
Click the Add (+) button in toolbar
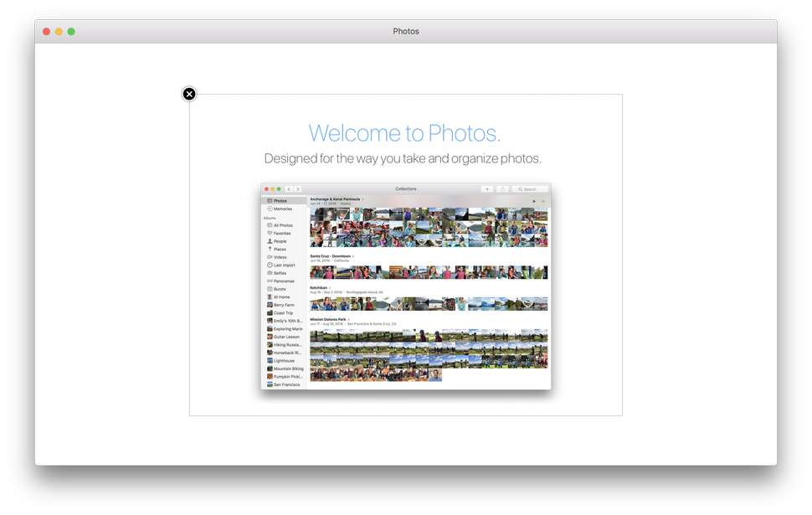(487, 188)
